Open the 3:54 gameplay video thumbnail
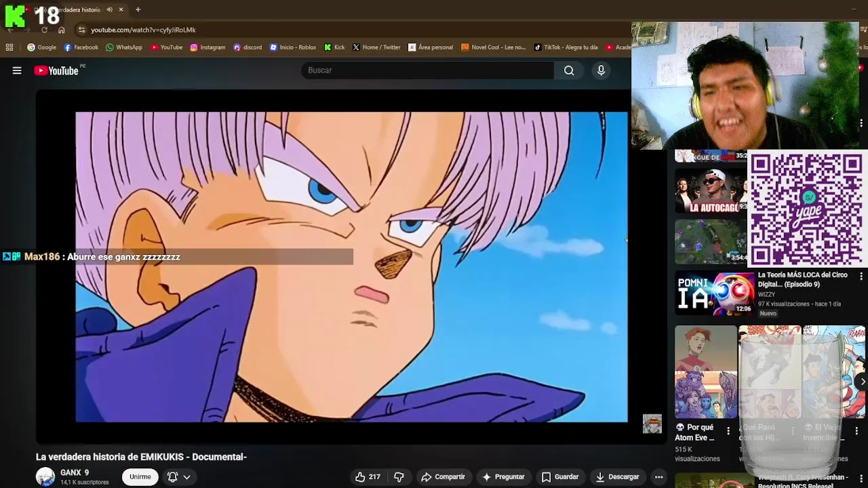 tap(710, 241)
